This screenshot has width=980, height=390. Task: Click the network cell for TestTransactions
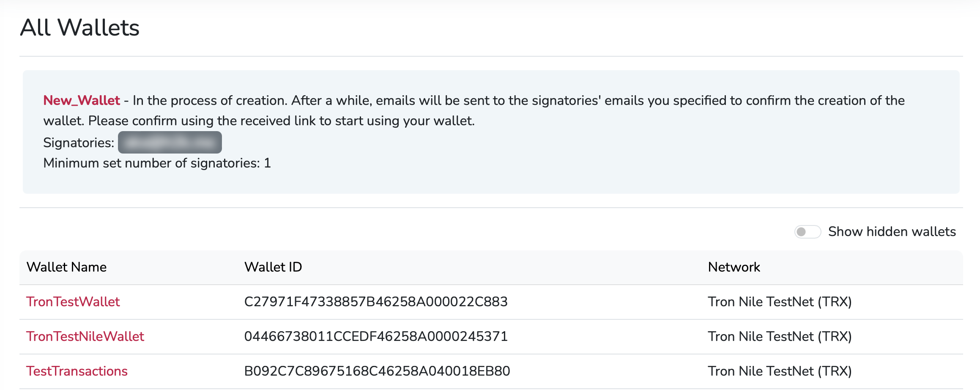tap(780, 371)
